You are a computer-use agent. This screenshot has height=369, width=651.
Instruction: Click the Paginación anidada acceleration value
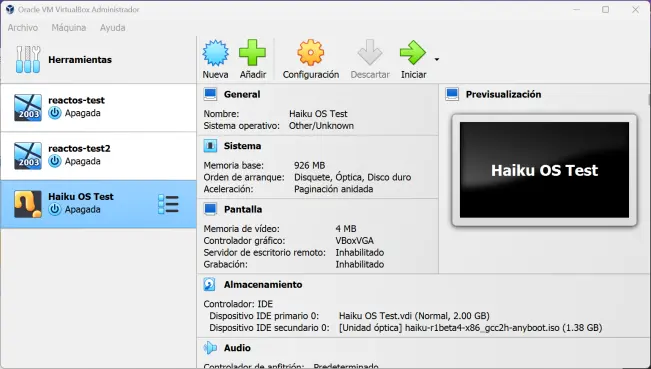coord(333,189)
